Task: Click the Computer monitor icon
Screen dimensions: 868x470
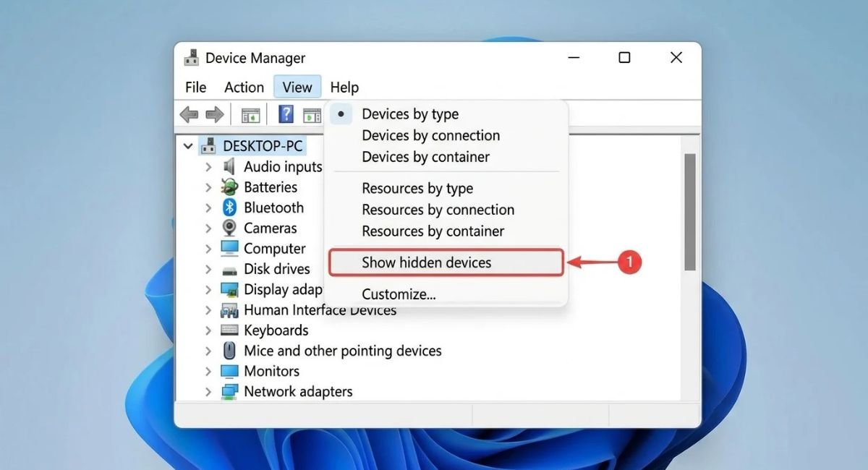Action: pyautogui.click(x=229, y=248)
